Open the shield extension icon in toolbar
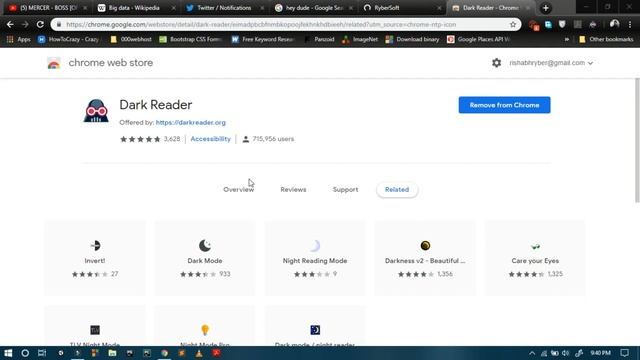Image resolution: width=640 pixels, height=360 pixels. pyautogui.click(x=562, y=24)
